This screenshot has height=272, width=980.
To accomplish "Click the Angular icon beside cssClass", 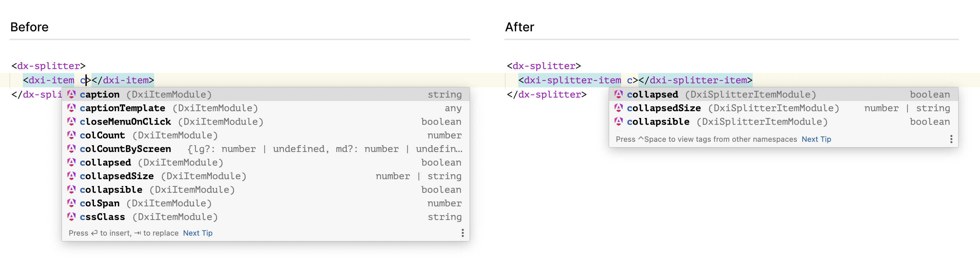I will (x=71, y=217).
